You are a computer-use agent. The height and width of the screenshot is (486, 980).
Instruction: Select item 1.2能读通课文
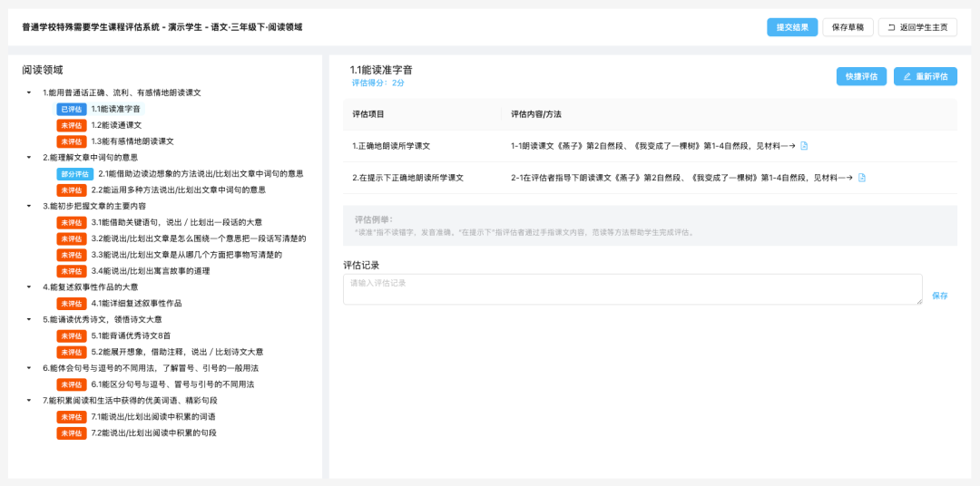tap(116, 125)
